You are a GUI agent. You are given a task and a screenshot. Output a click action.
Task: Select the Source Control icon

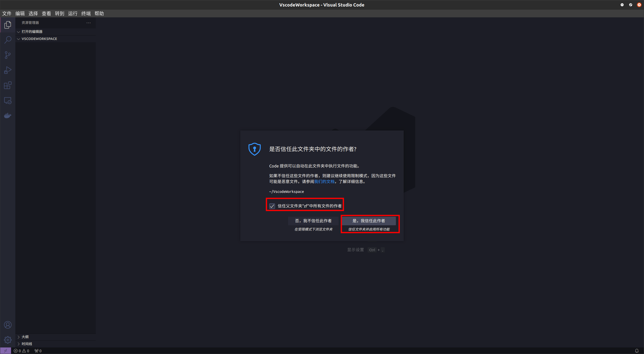point(8,55)
